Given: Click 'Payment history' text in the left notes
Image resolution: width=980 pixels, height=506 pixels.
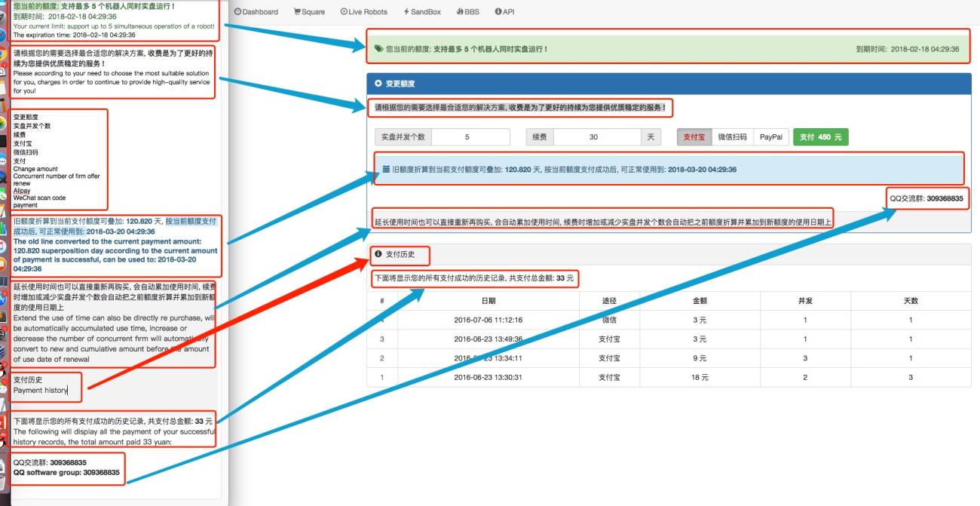Looking at the screenshot, I should pyautogui.click(x=40, y=390).
